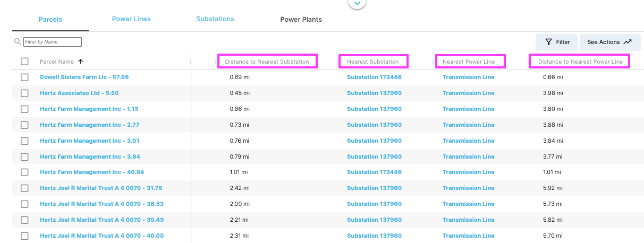Check Hertz Associates Ltd - 5.50 row
The width and height of the screenshot is (644, 243).
(24, 93)
